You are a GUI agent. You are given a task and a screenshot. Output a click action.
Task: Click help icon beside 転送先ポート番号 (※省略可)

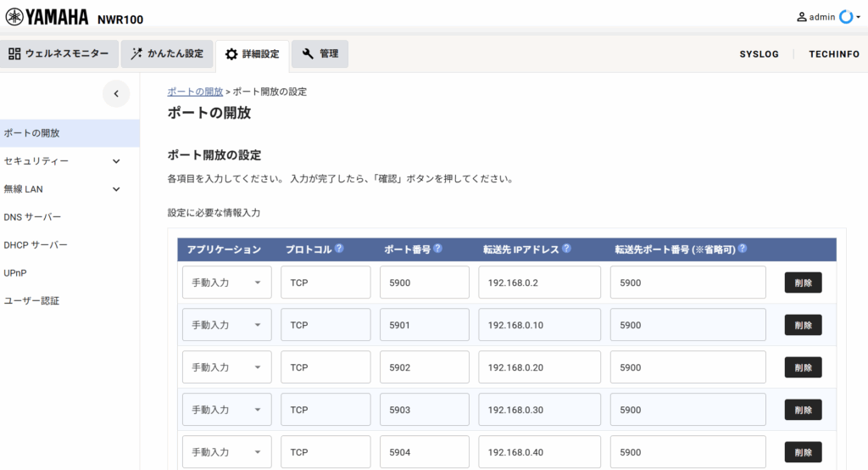[742, 249]
